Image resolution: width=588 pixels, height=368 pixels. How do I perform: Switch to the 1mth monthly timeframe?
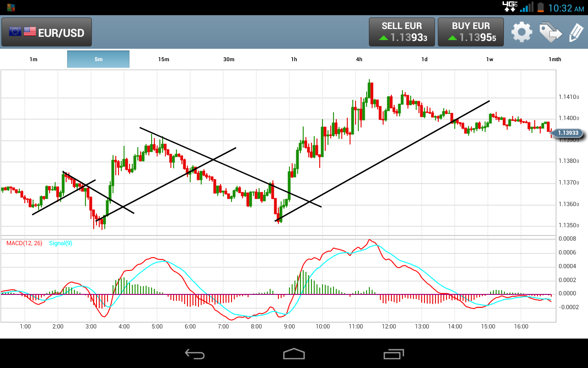[x=554, y=59]
